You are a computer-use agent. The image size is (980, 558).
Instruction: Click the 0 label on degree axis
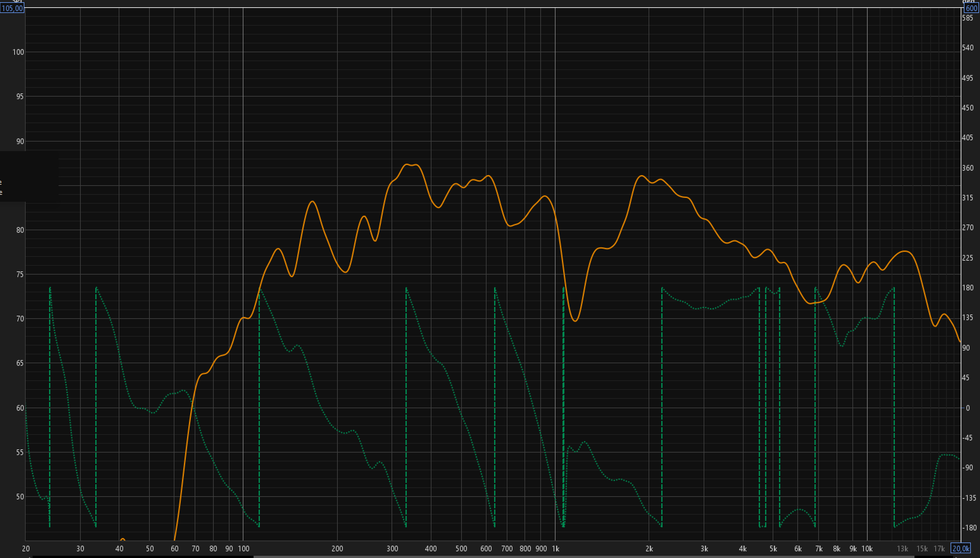[x=968, y=408]
